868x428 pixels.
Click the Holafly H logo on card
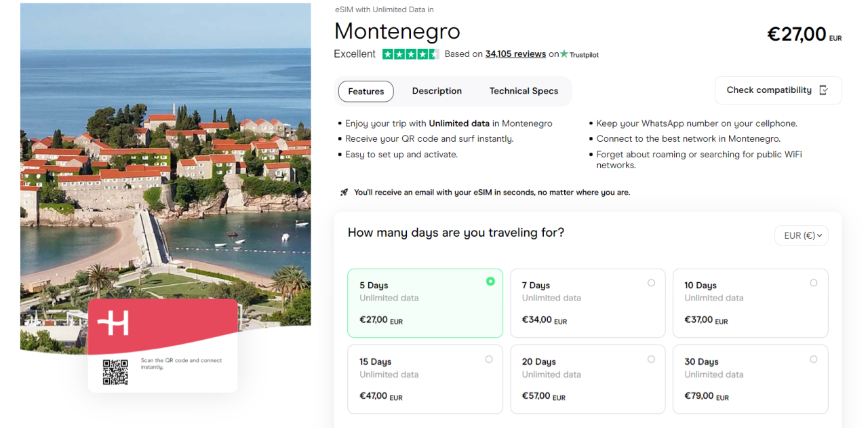click(113, 324)
